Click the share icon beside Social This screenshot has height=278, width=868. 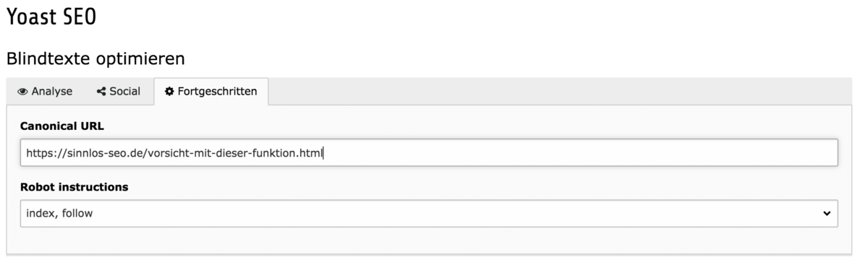101,92
